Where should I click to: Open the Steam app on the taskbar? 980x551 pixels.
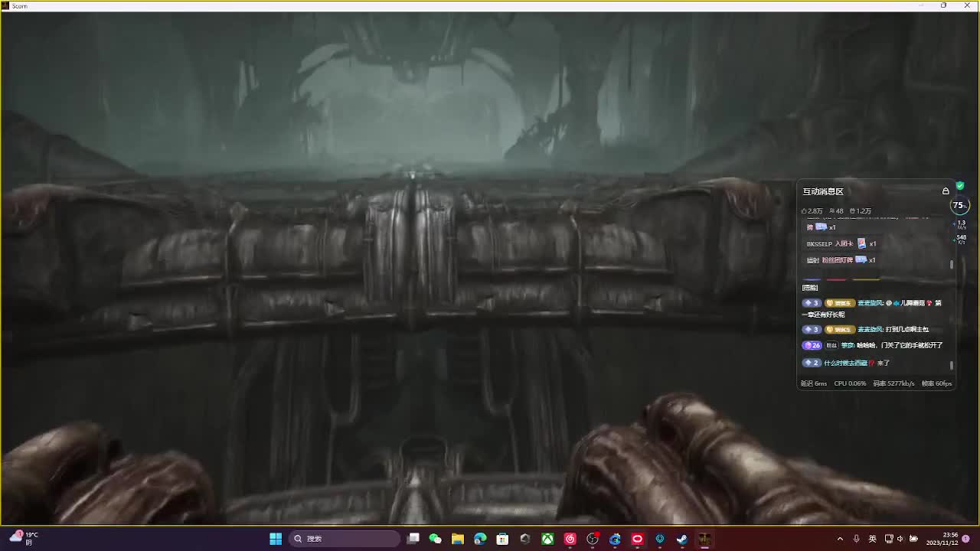(x=681, y=539)
